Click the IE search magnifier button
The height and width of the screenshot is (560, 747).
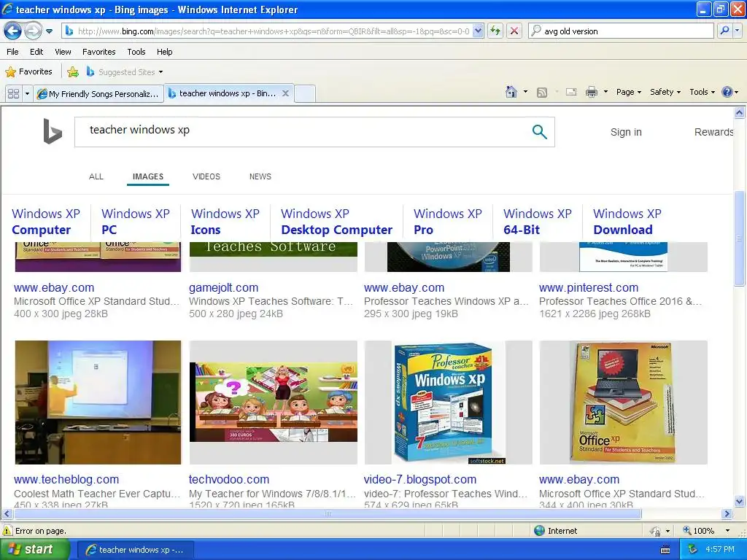(x=724, y=31)
